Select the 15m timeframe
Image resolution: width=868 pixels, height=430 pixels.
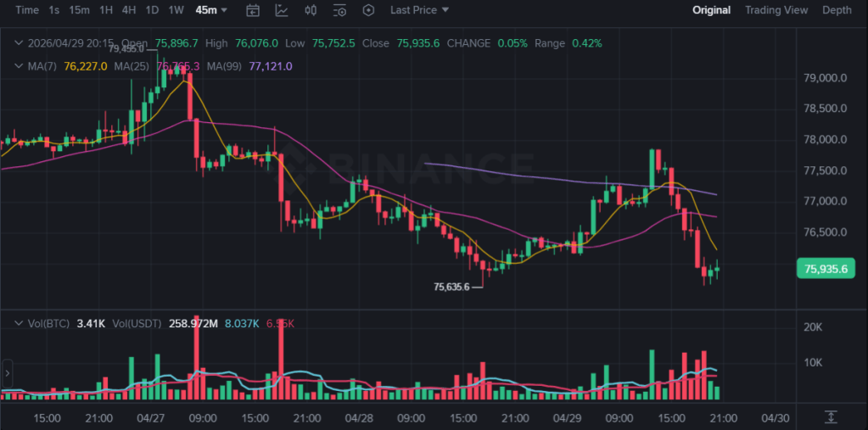pos(79,10)
